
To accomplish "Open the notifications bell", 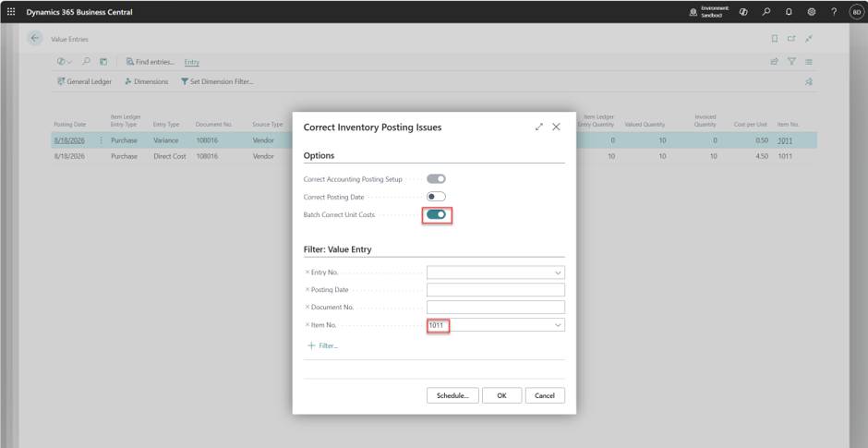I will 789,12.
